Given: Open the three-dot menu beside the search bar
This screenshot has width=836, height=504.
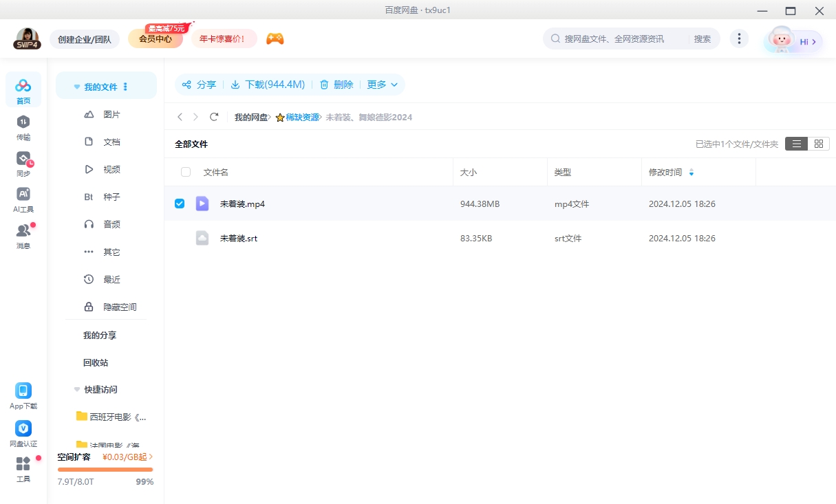Looking at the screenshot, I should pyautogui.click(x=739, y=39).
